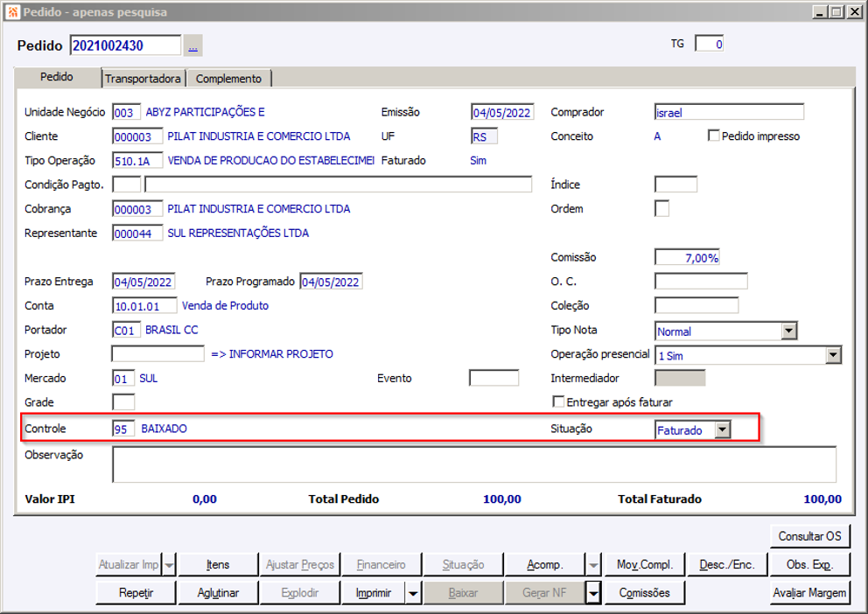Click the Avaliar Margem button

pyautogui.click(x=809, y=593)
